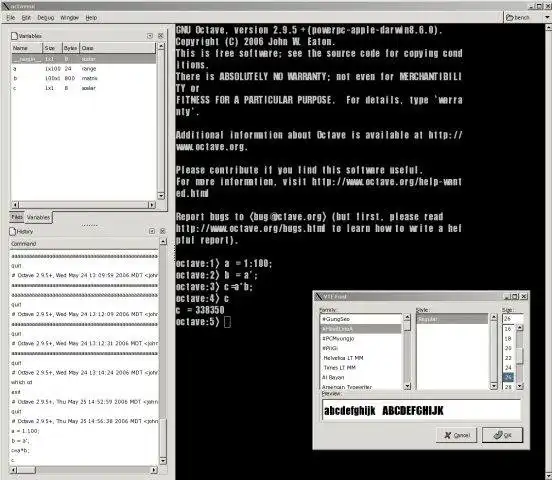Maximize the font dialog window
Screen dimensions: 552x480
pyautogui.click(x=515, y=297)
